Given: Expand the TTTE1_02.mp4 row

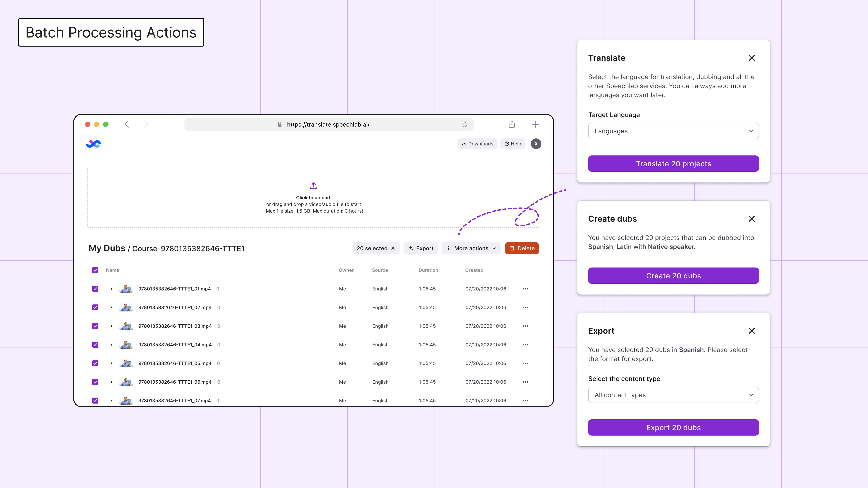Looking at the screenshot, I should [111, 307].
